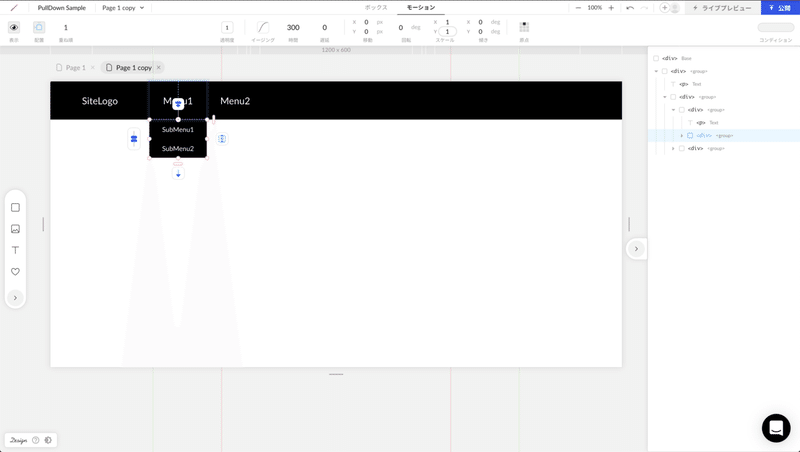Click the SiteLogo text on canvas
The width and height of the screenshot is (800, 452).
tap(99, 101)
